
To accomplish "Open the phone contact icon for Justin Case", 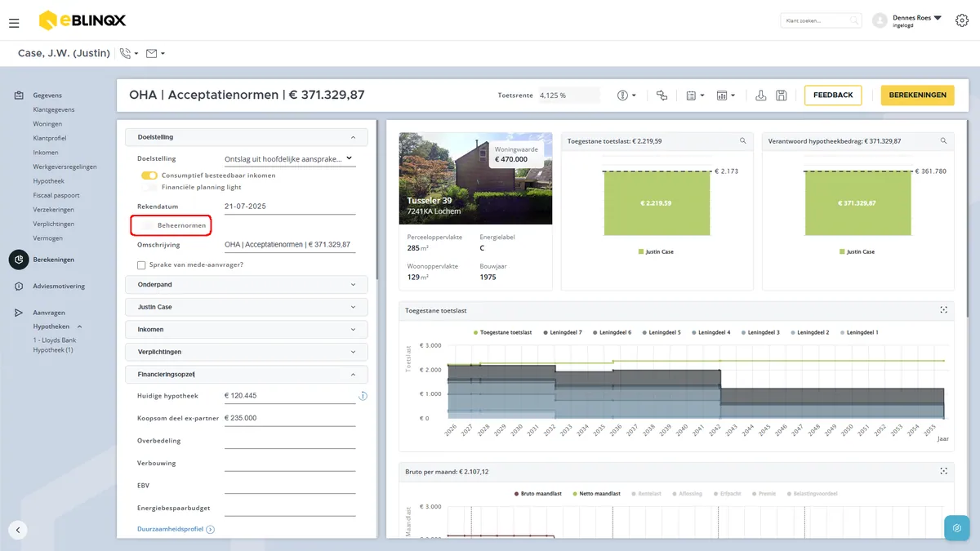I will tap(128, 53).
